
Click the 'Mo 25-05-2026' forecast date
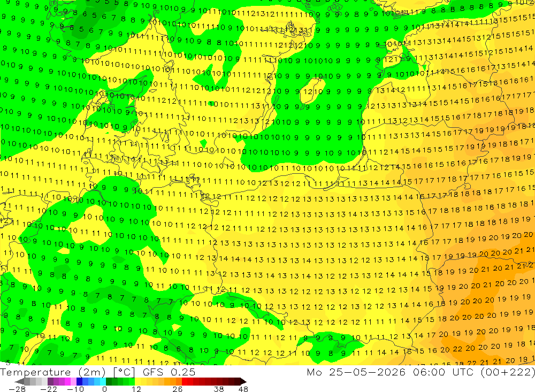tap(356, 372)
